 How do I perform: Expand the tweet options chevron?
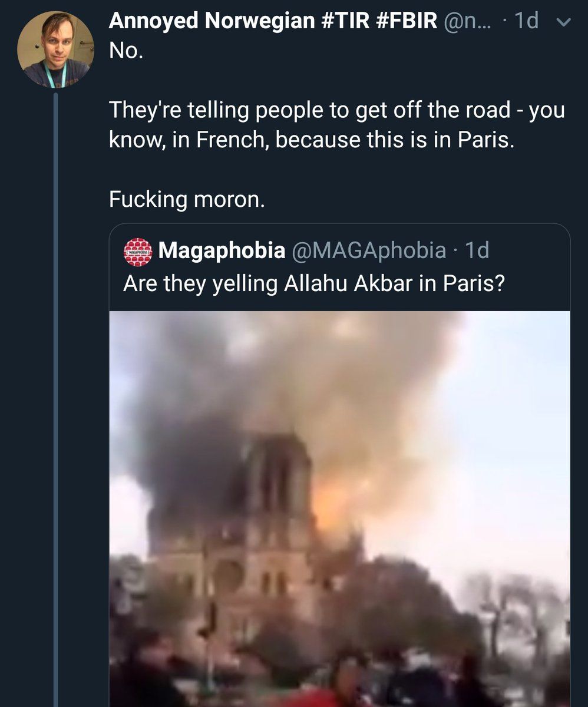(564, 22)
